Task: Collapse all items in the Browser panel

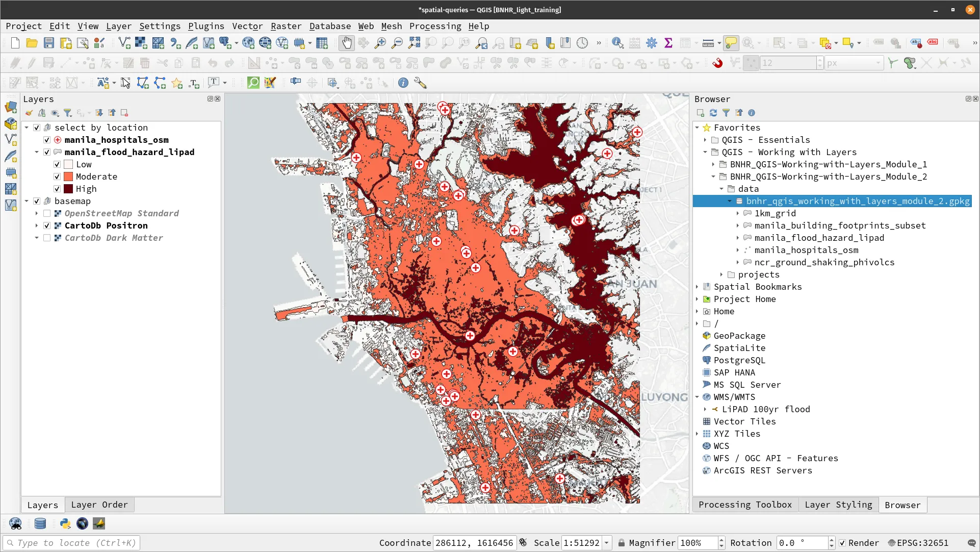Action: (739, 113)
